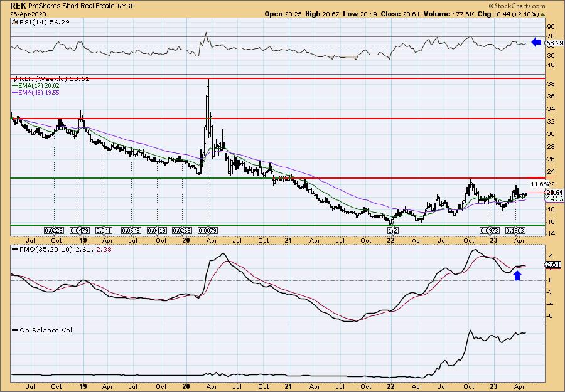
Task: Click the Open 20.25 value
Action: click(284, 14)
